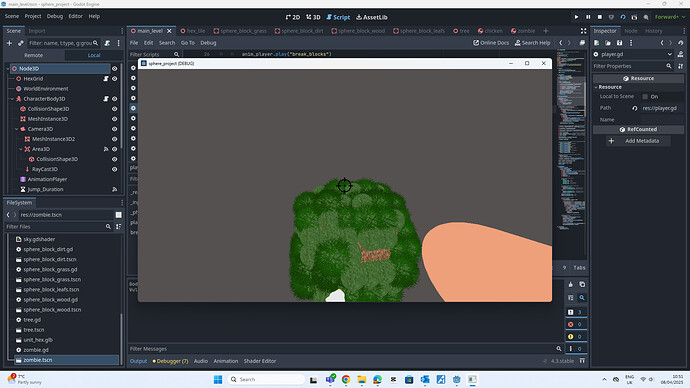Hide the CollisionShape3D under CharacterBody3D
Image resolution: width=690 pixels, height=388 pixels.
pos(114,109)
